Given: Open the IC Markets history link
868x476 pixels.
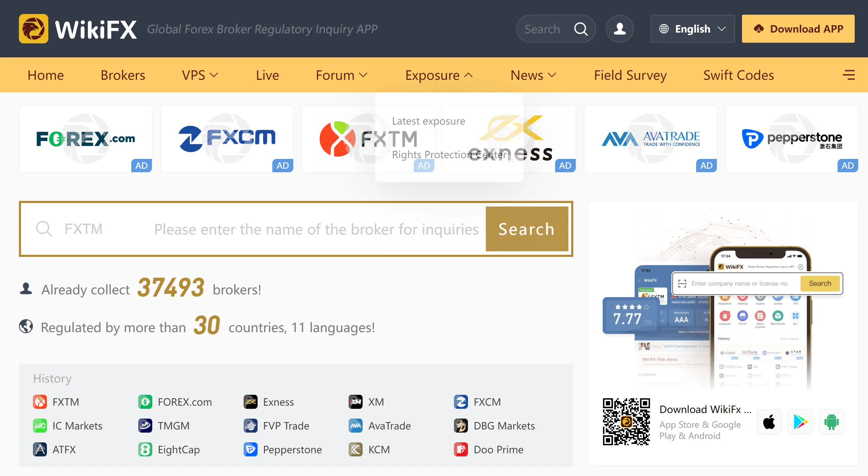Looking at the screenshot, I should 77,426.
